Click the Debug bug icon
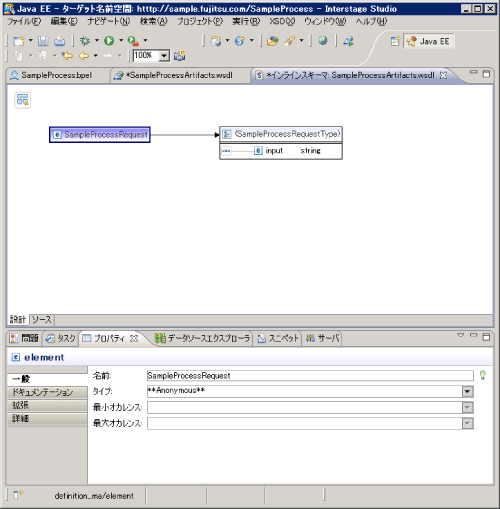The image size is (500, 509). point(85,41)
